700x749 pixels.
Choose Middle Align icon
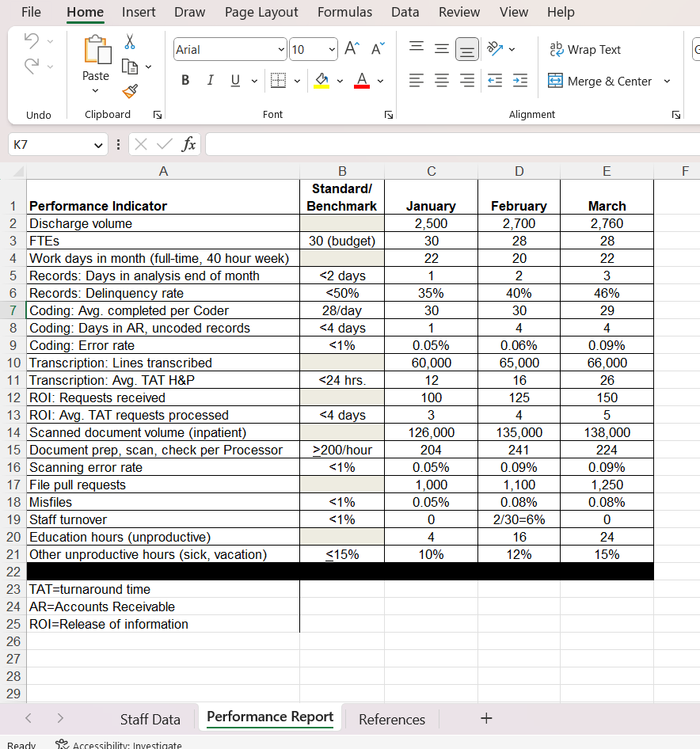(x=442, y=49)
